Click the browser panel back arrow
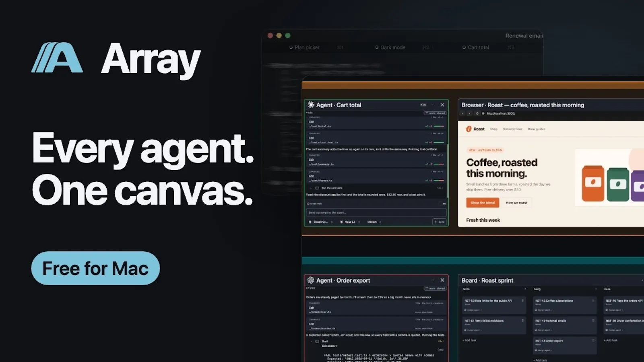This screenshot has height=362, width=644. [462, 113]
